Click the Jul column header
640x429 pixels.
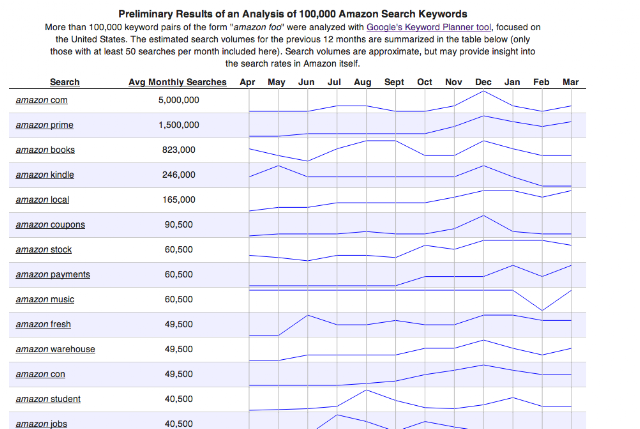pyautogui.click(x=334, y=82)
